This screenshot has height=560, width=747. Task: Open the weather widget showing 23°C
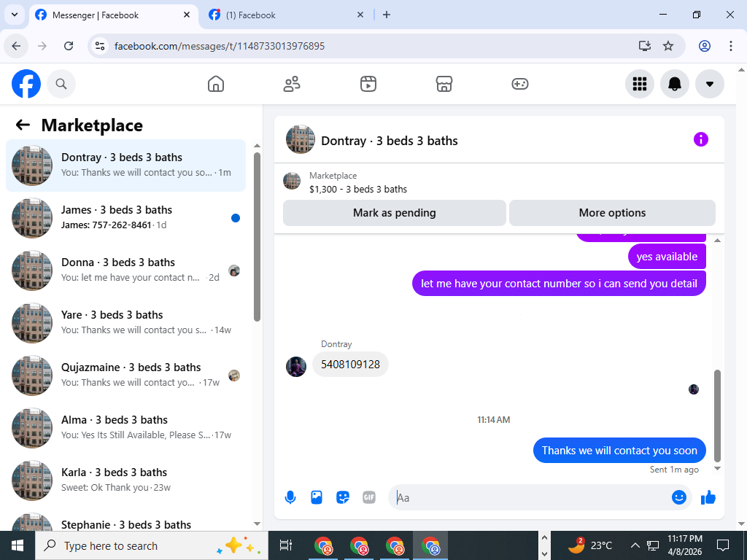pos(589,545)
